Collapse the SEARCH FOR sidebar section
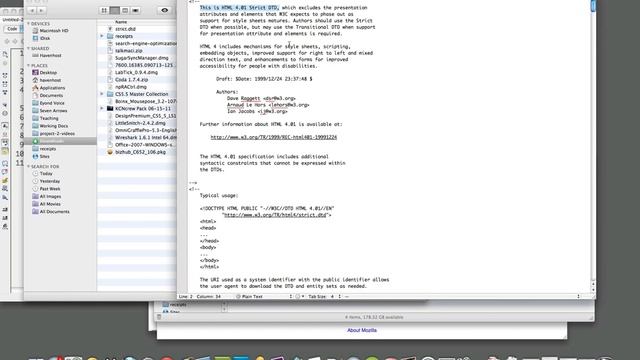 tap(29, 167)
